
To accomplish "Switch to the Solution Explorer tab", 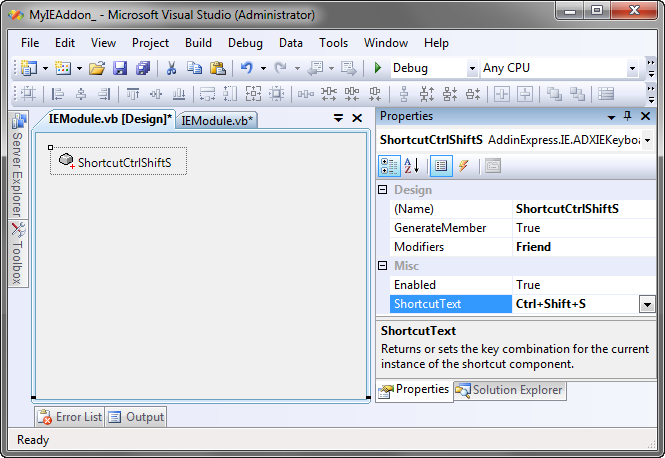I will (510, 390).
